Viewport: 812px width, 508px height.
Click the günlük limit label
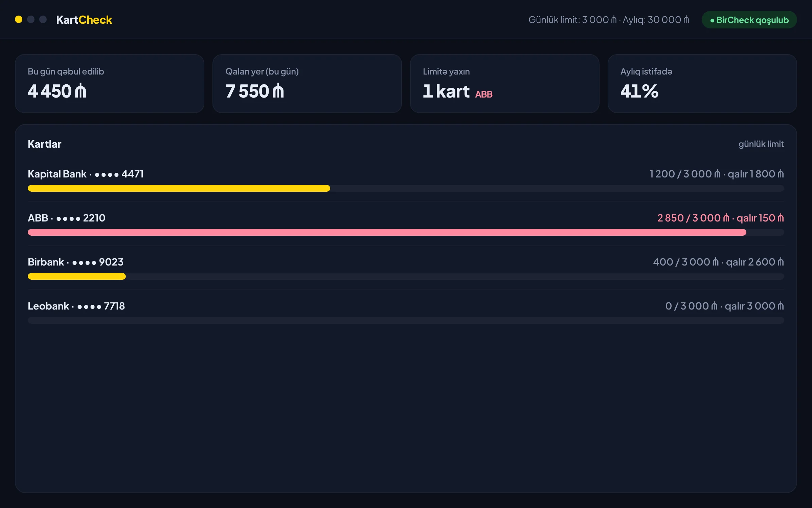coord(761,144)
